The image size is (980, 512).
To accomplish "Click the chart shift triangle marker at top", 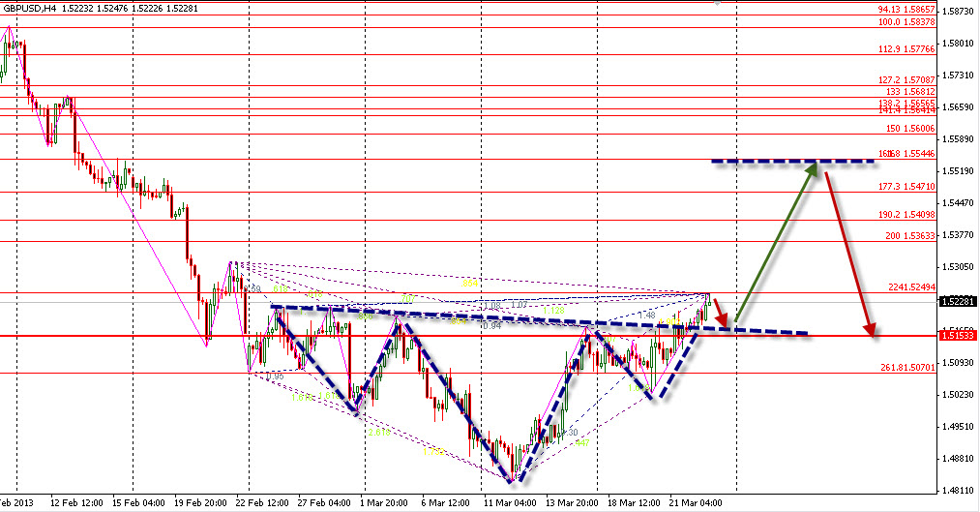I will click(x=718, y=4).
